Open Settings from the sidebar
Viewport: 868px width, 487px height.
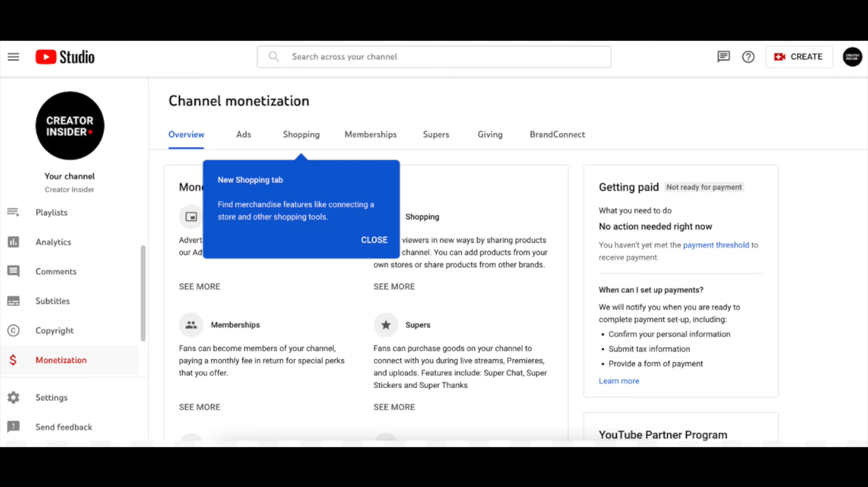point(52,398)
